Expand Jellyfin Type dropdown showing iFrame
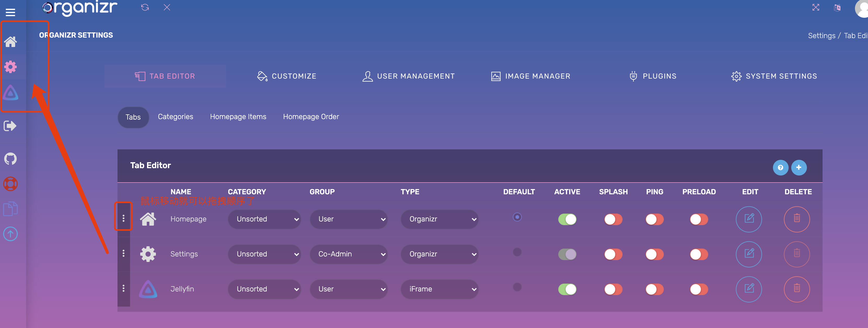This screenshot has width=868, height=328. (439, 289)
